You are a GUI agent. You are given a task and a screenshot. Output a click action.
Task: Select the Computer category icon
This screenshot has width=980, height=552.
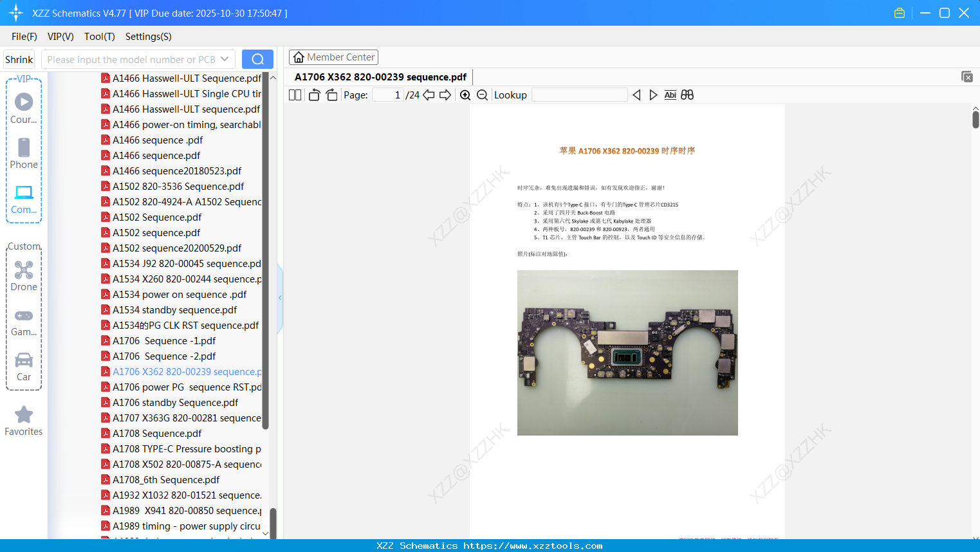(x=24, y=199)
